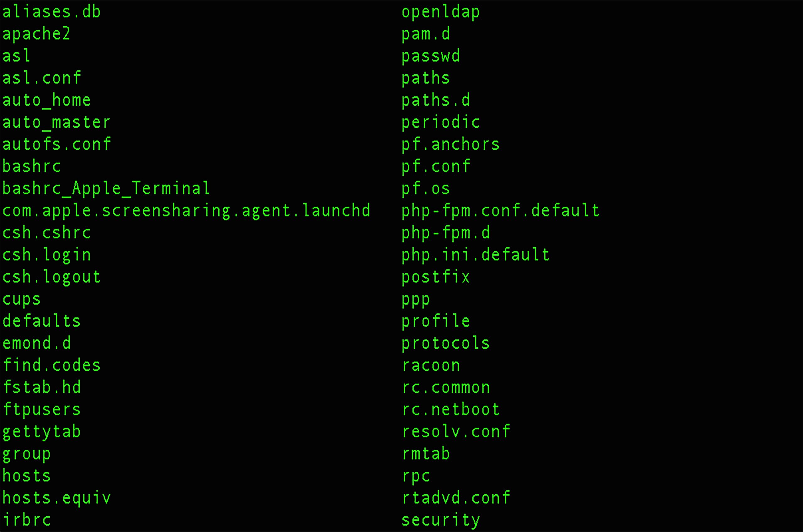Click the aliases.db entry in the listing
Screen dimensions: 803x532
pos(51,12)
